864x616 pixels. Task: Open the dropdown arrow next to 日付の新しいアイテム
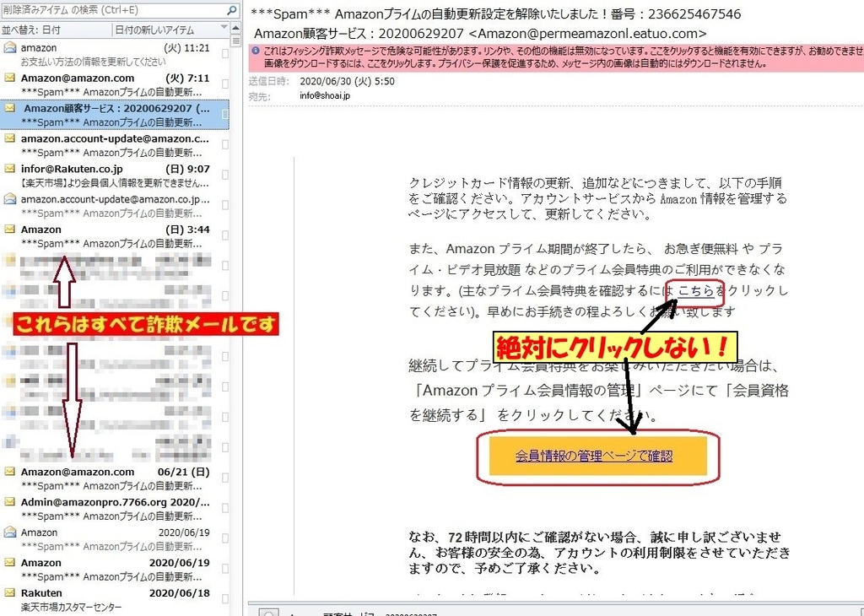[224, 27]
